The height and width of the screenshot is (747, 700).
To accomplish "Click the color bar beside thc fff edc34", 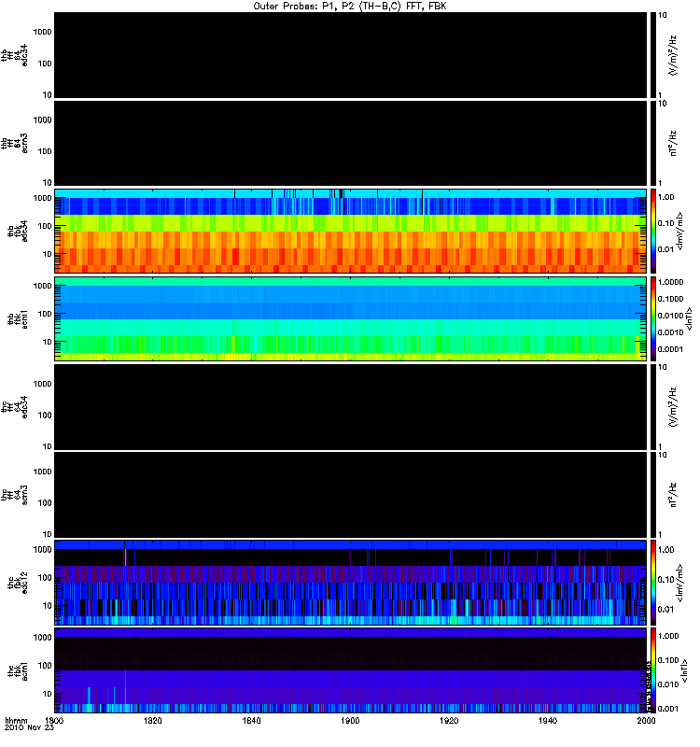I will pyautogui.click(x=653, y=407).
